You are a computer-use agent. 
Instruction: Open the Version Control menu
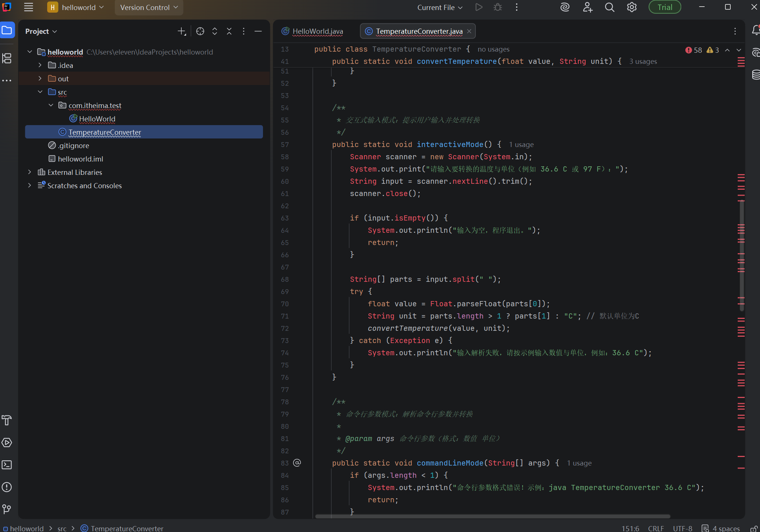pos(149,7)
